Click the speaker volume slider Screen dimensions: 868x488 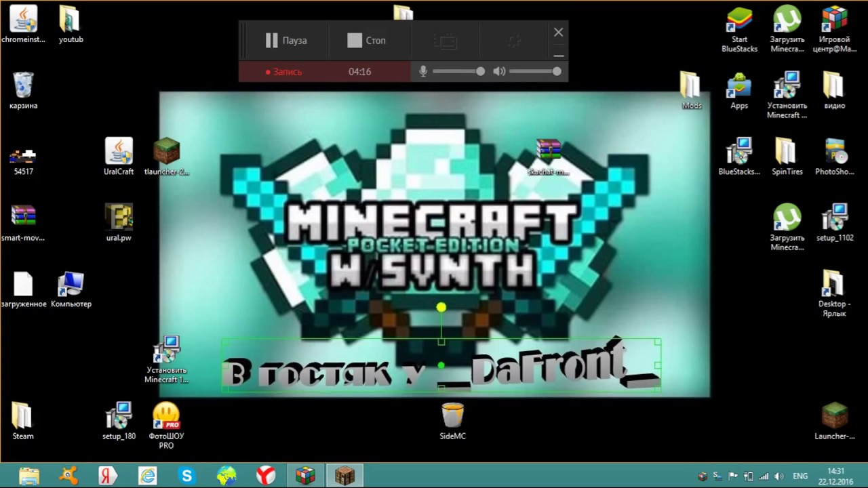[x=535, y=71]
